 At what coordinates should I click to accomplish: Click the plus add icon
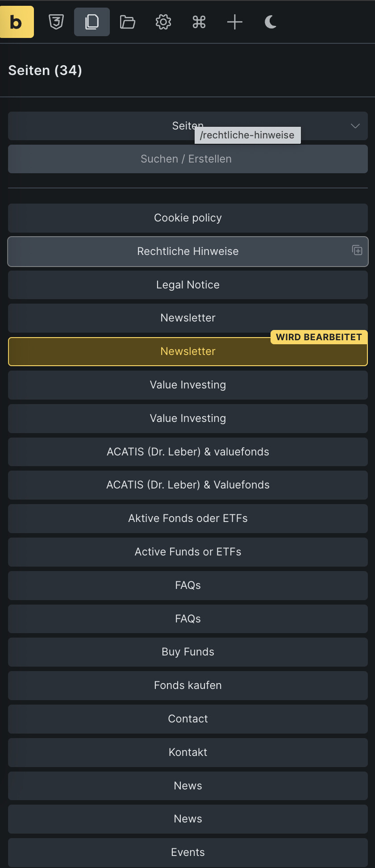[235, 22]
